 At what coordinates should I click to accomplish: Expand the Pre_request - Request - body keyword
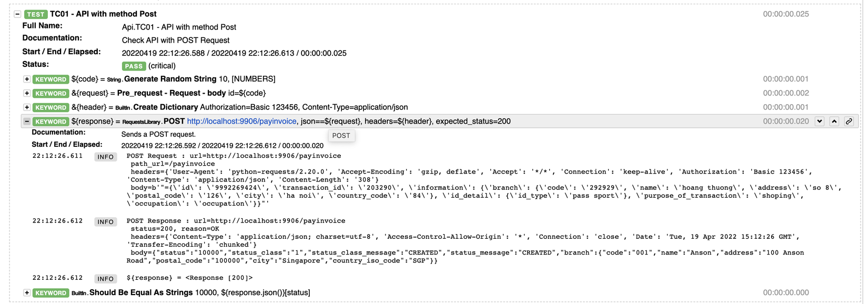tap(27, 93)
